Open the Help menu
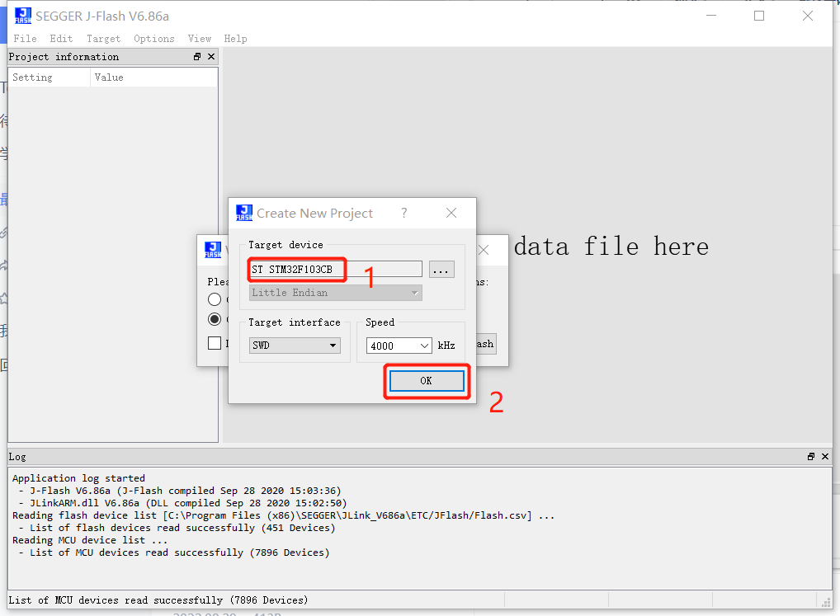The image size is (840, 616). click(x=235, y=39)
